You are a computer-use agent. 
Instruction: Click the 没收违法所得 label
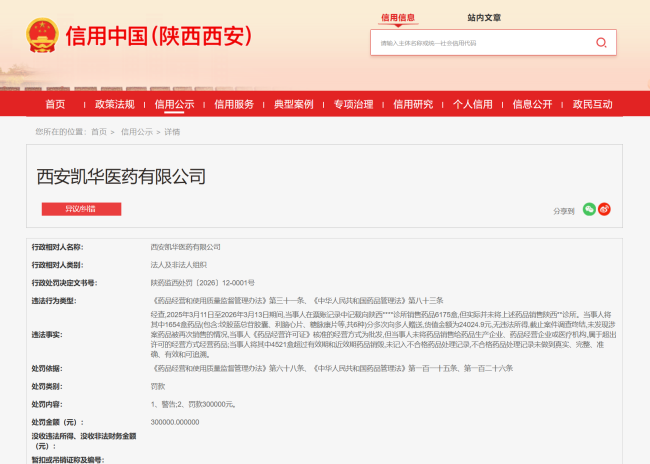[84, 441]
